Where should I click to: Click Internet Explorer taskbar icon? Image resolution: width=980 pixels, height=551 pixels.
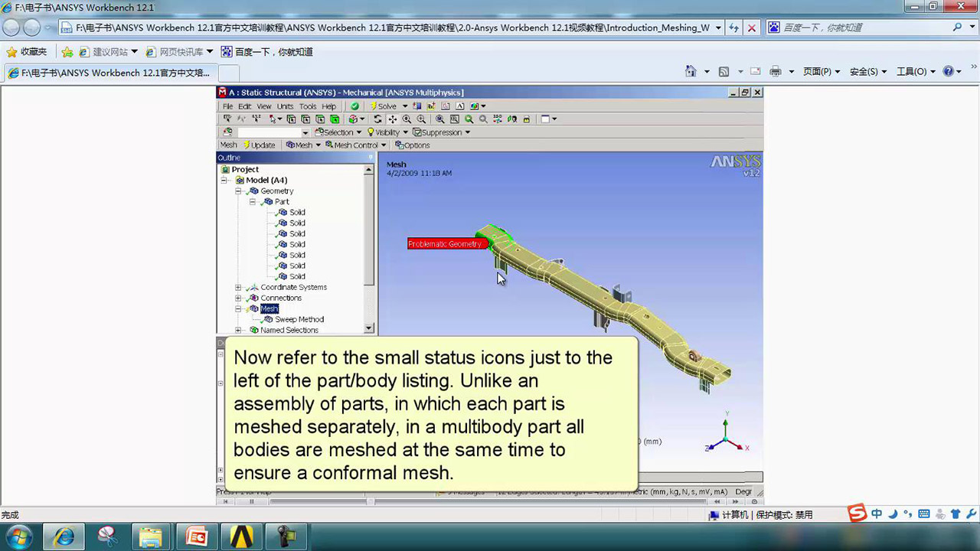[x=64, y=536]
